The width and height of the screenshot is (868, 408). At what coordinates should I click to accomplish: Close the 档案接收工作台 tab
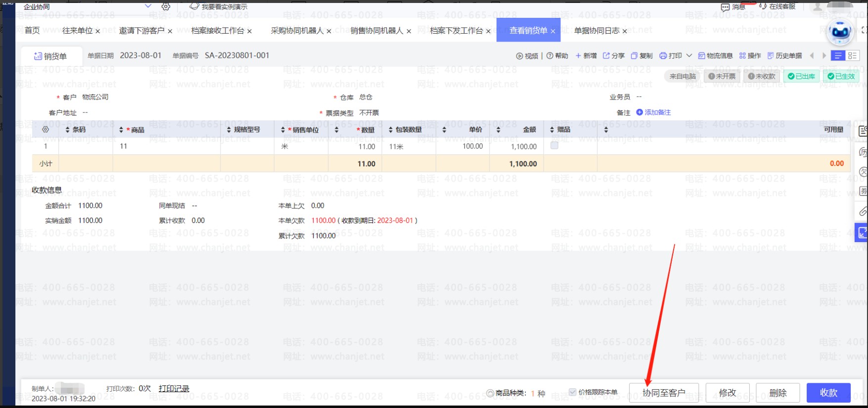250,31
